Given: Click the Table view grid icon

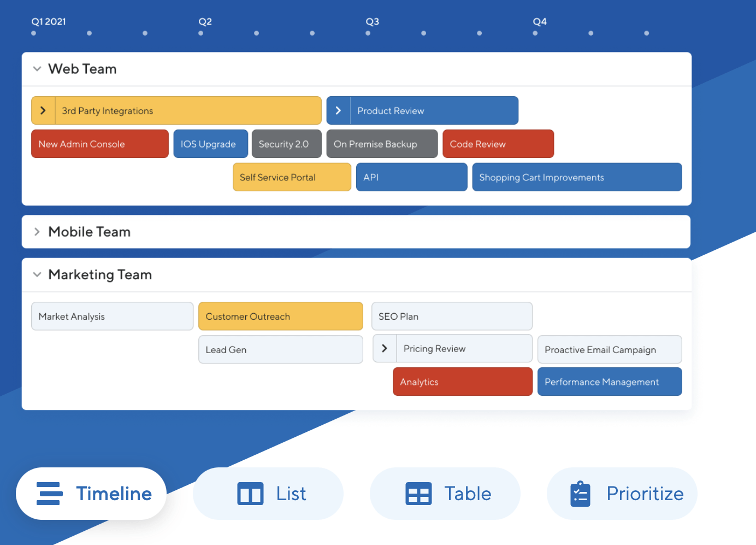Looking at the screenshot, I should [x=418, y=494].
